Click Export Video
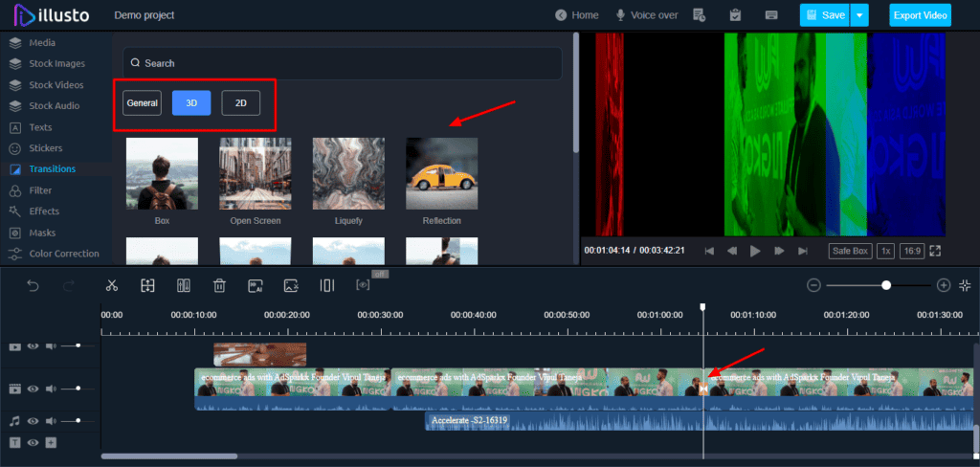Viewport: 980px width, 467px height. tap(920, 15)
